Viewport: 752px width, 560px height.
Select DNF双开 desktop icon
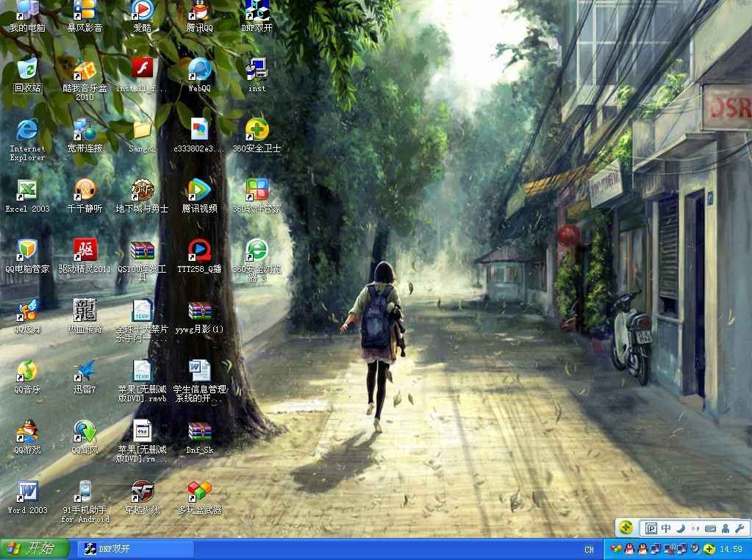(x=257, y=16)
